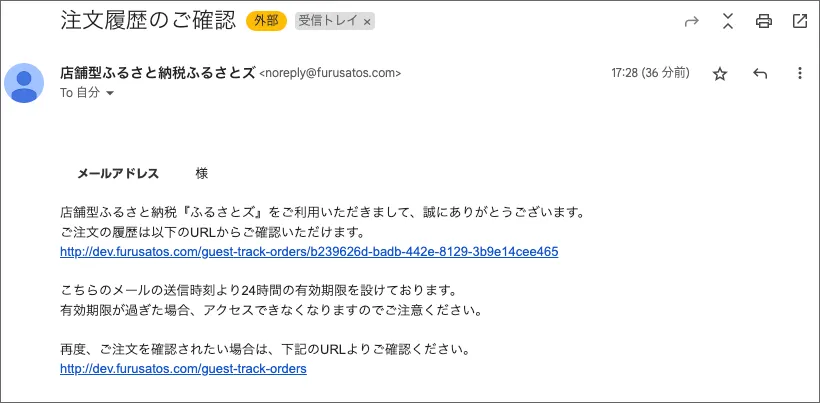Open the order link containing b239626d

[x=309, y=252]
